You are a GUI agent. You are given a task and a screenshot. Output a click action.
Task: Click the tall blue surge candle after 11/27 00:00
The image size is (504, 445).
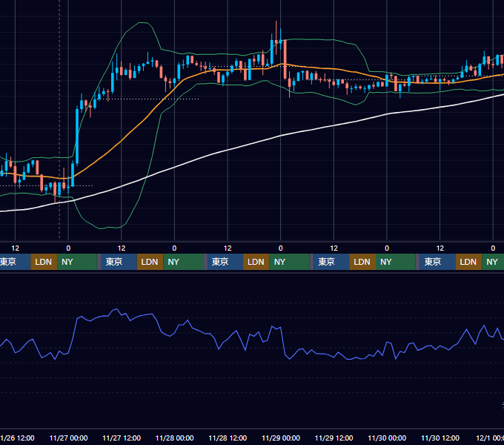77,135
